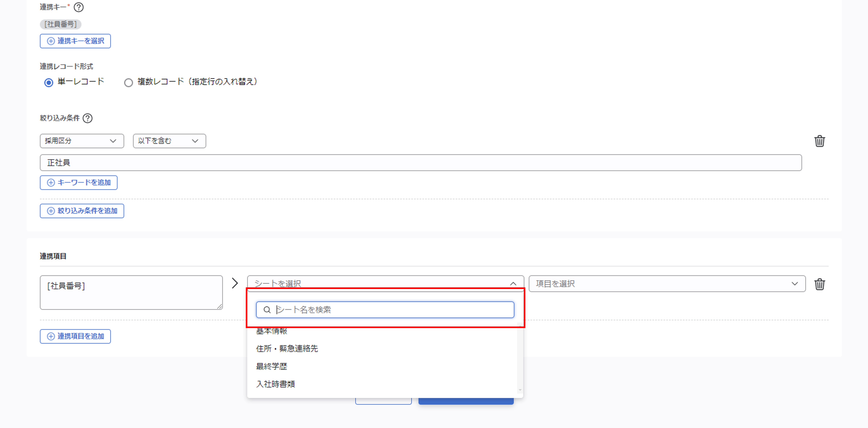868x428 pixels.
Task: Collapse the シートを選択 dropdown
Action: tap(513, 284)
